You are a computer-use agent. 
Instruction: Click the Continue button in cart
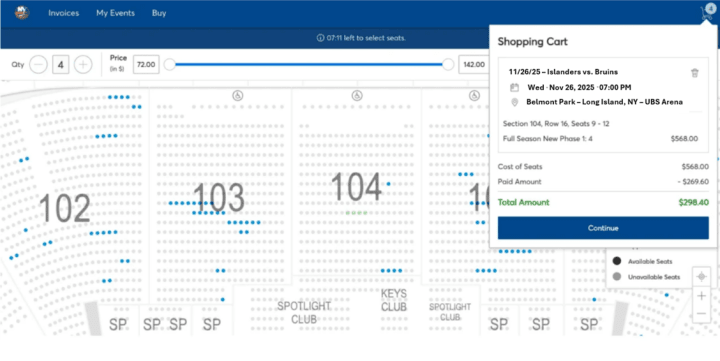603,228
